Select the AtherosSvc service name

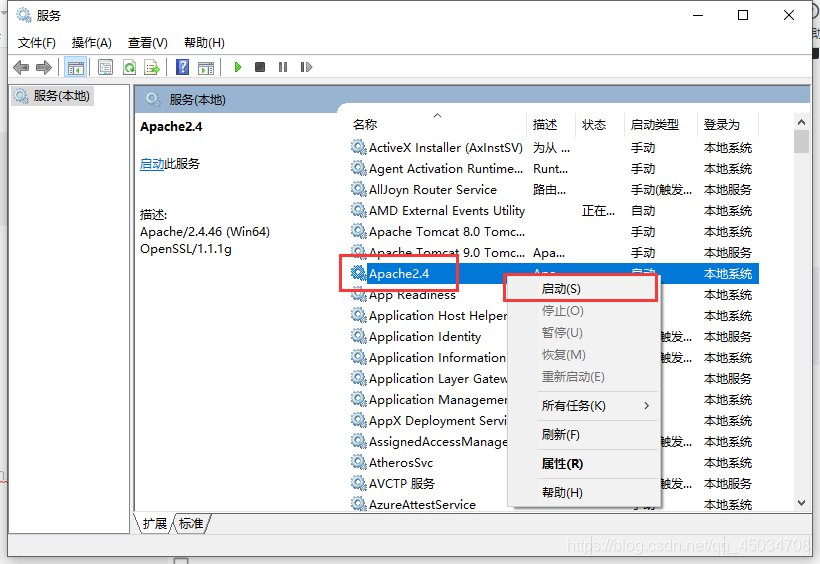[x=401, y=463]
